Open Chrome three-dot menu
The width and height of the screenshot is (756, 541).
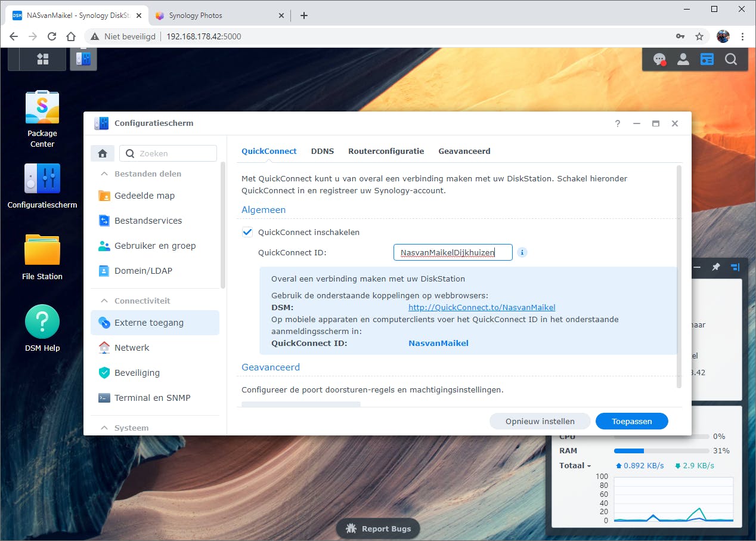(x=742, y=36)
